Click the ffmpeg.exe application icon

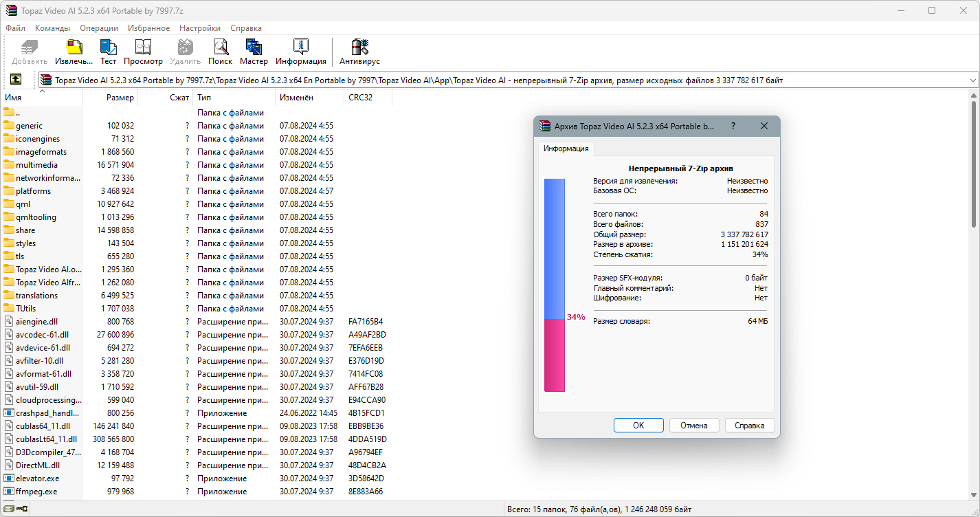tap(9, 491)
